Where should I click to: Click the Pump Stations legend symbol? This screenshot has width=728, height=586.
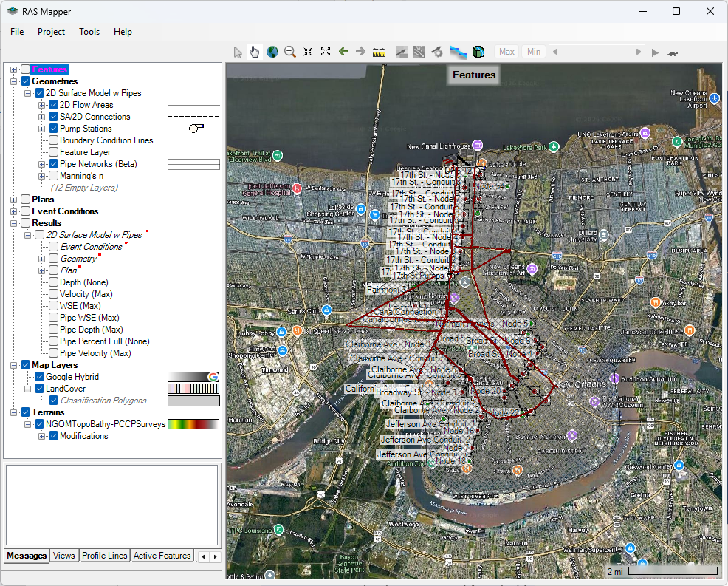click(196, 129)
